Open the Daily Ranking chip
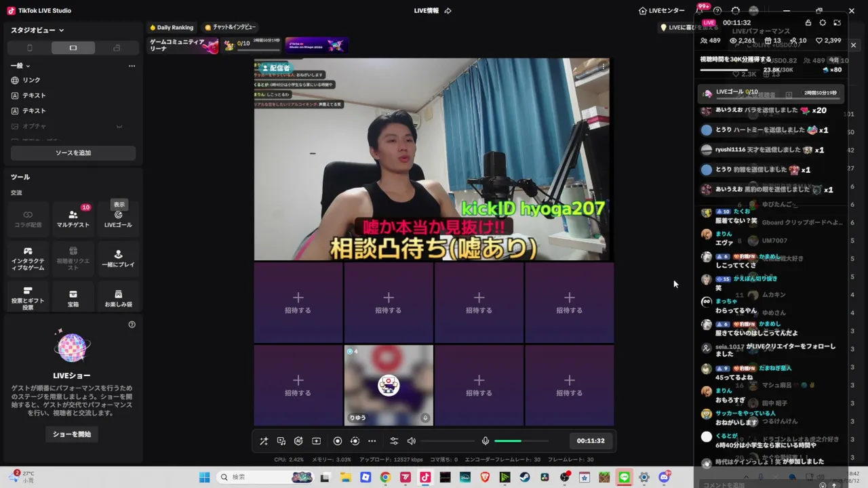Screen dimensions: 868x488 pyautogui.click(x=172, y=28)
